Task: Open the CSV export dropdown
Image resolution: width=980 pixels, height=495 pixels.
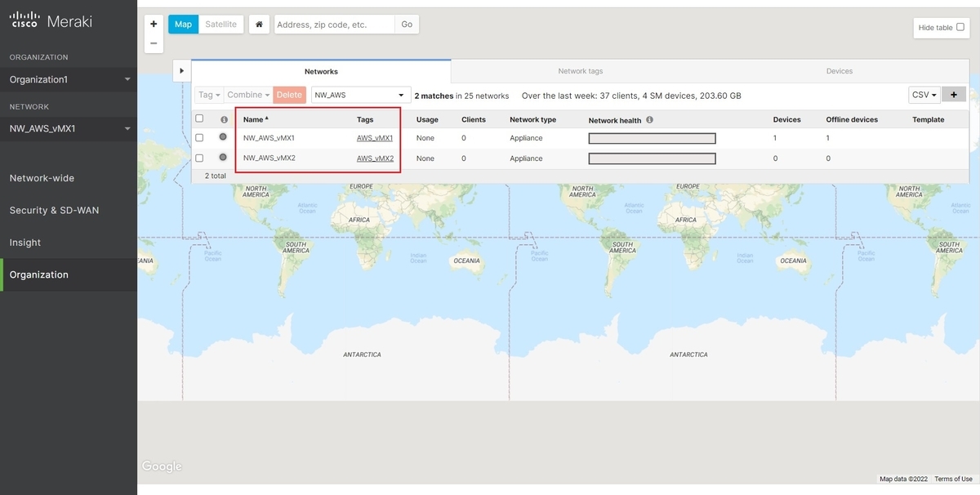Action: 924,95
